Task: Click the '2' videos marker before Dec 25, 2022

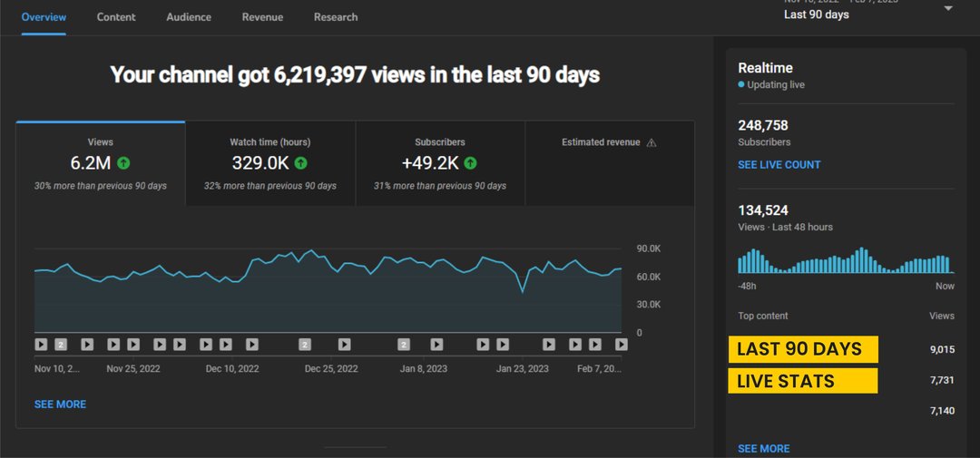Action: click(x=304, y=345)
